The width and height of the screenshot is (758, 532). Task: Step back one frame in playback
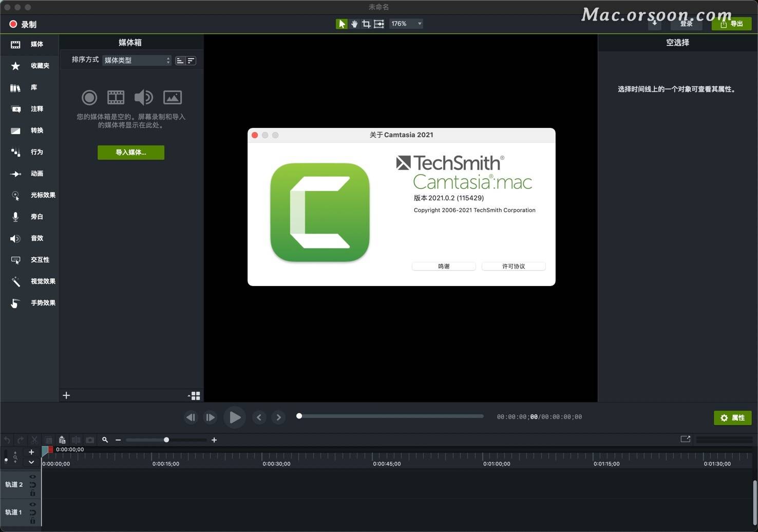(x=191, y=417)
